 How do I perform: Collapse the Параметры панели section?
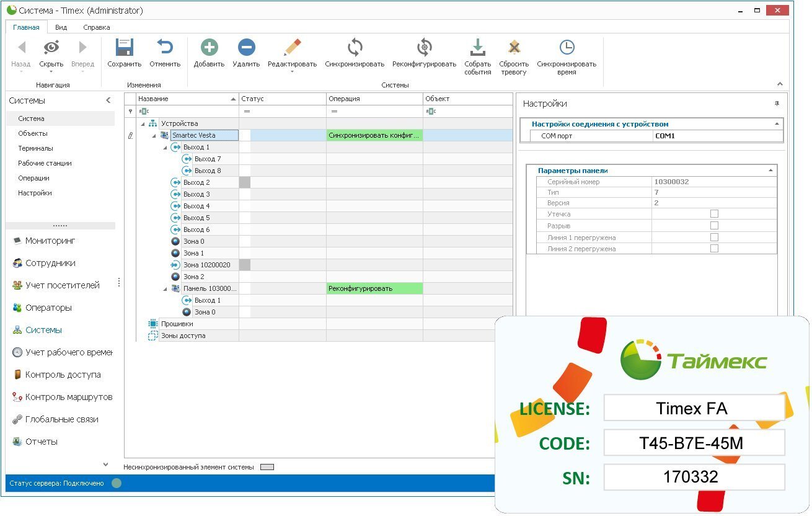tap(771, 170)
